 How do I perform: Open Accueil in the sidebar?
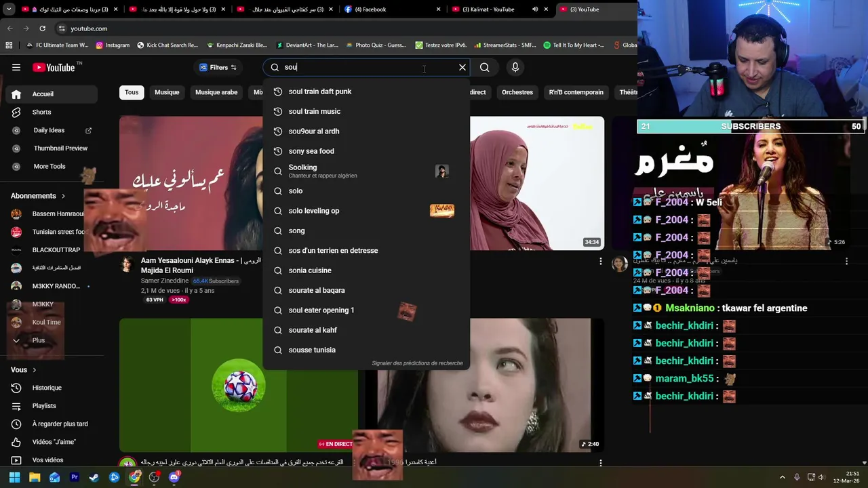coord(52,94)
